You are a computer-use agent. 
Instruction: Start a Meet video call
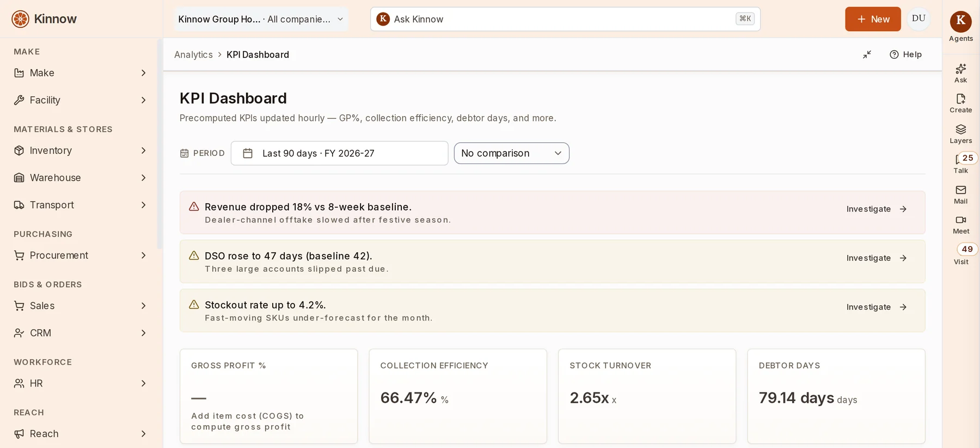pyautogui.click(x=960, y=224)
